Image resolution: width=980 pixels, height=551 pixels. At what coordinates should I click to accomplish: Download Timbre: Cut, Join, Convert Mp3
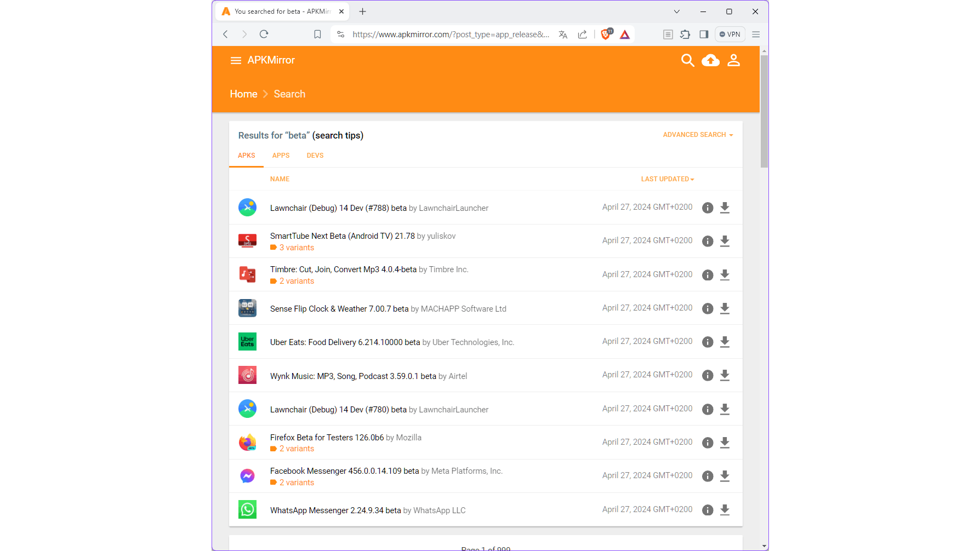point(725,275)
